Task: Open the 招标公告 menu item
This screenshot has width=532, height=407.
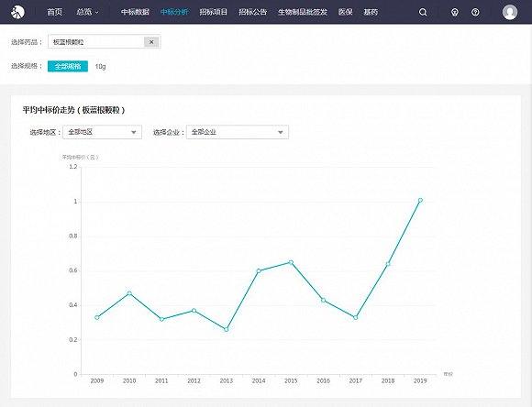Action: 253,12
